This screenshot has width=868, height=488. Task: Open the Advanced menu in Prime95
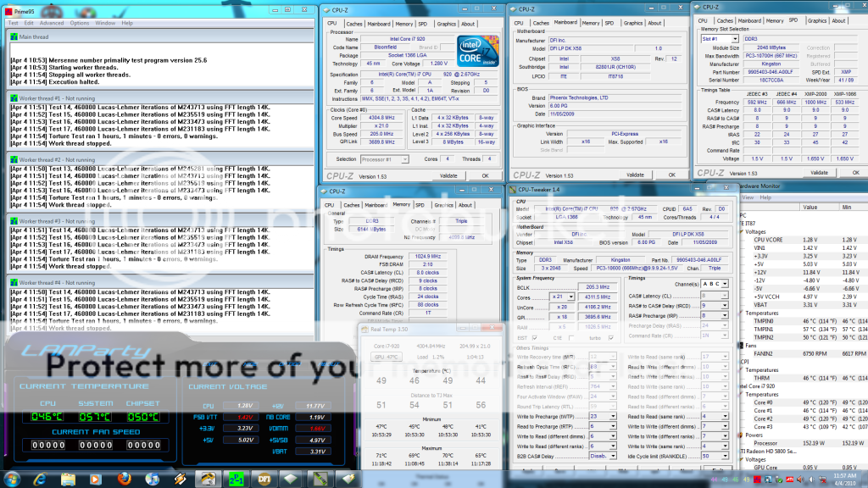tap(51, 23)
